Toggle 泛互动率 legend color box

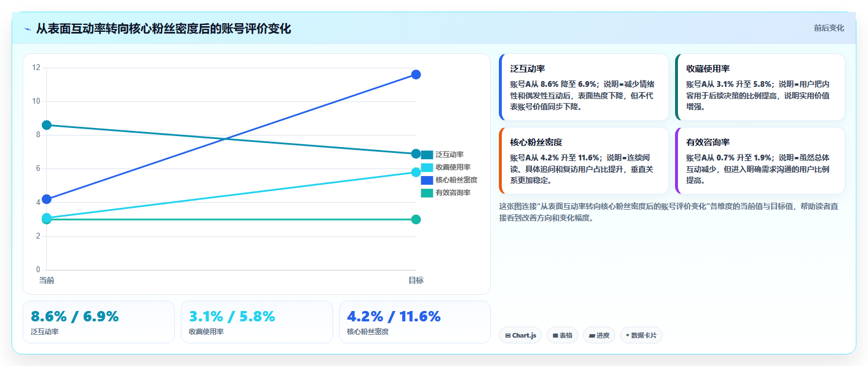coord(427,155)
